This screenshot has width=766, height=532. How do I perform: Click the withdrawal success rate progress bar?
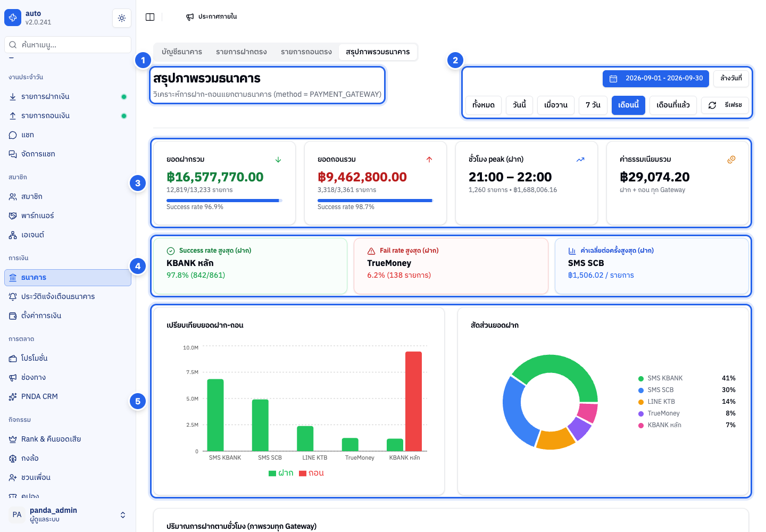pos(376,201)
